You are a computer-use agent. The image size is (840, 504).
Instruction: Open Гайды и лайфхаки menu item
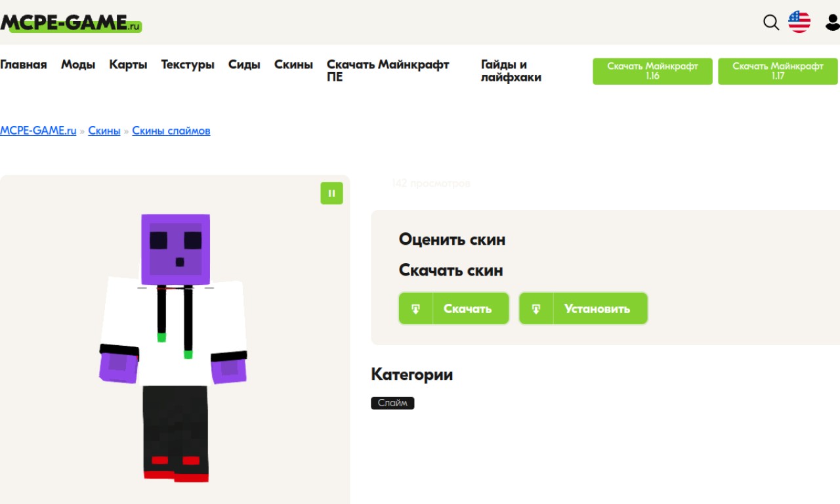(x=511, y=71)
